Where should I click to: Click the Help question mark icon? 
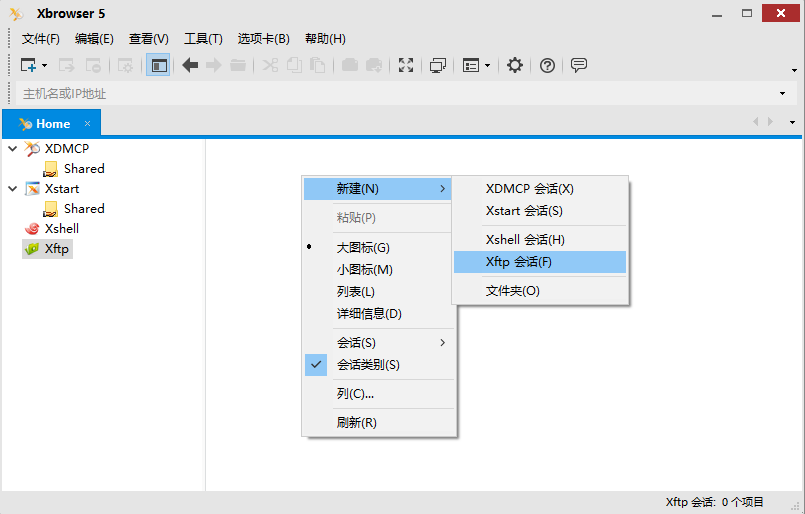[x=547, y=65]
